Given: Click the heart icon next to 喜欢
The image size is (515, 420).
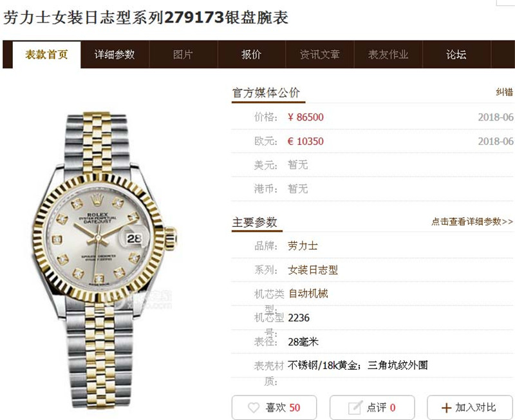Looking at the screenshot, I should click(x=254, y=408).
